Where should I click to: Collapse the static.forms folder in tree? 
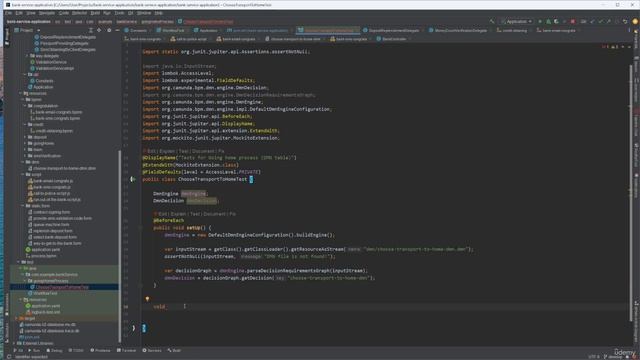pyautogui.click(x=22, y=206)
